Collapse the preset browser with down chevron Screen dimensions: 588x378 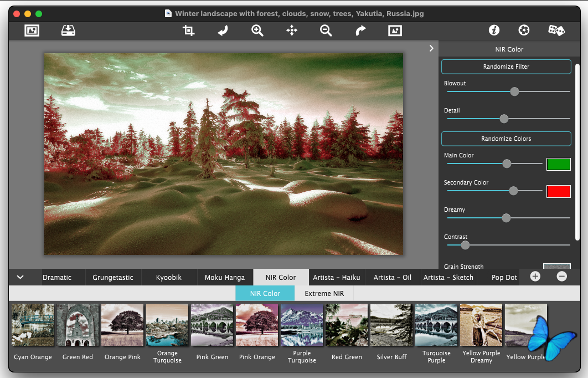[20, 277]
